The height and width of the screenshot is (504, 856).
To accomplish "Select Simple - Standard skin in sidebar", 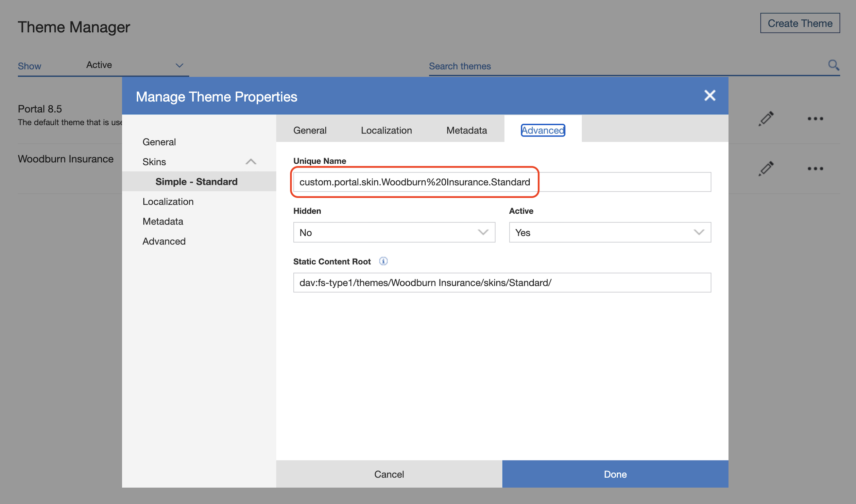I will click(x=196, y=182).
